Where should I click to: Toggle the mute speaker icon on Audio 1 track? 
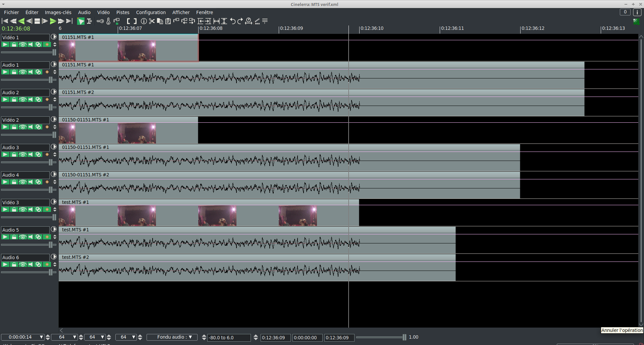click(31, 72)
